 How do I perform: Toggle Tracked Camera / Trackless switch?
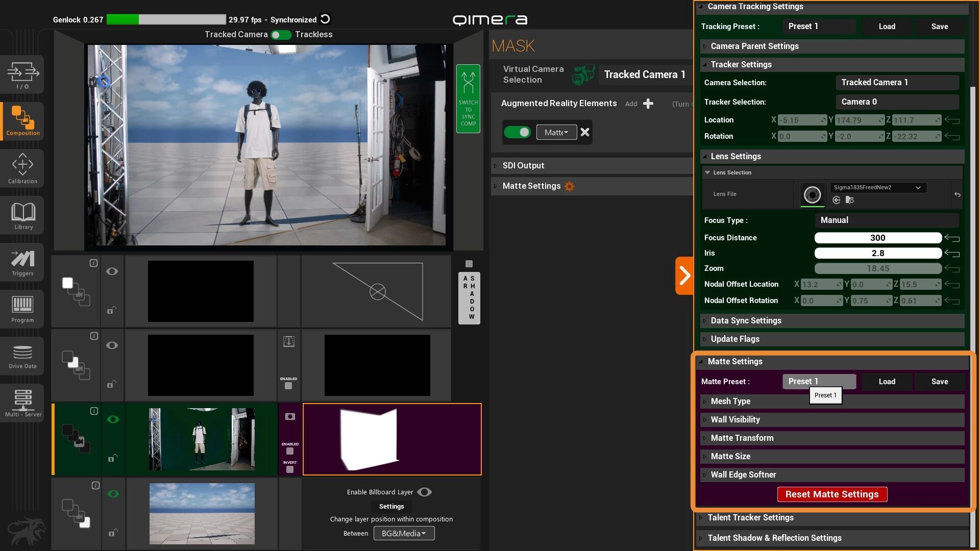coord(281,35)
